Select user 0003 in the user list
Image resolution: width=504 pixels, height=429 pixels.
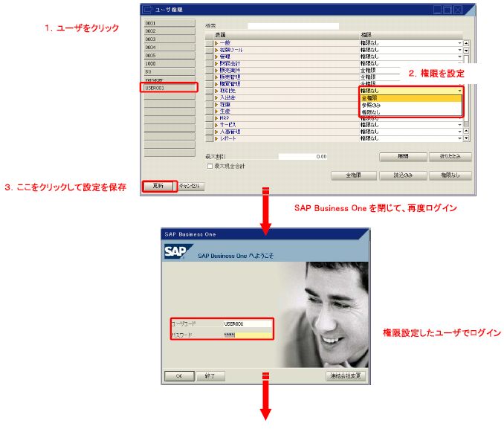tap(169, 39)
